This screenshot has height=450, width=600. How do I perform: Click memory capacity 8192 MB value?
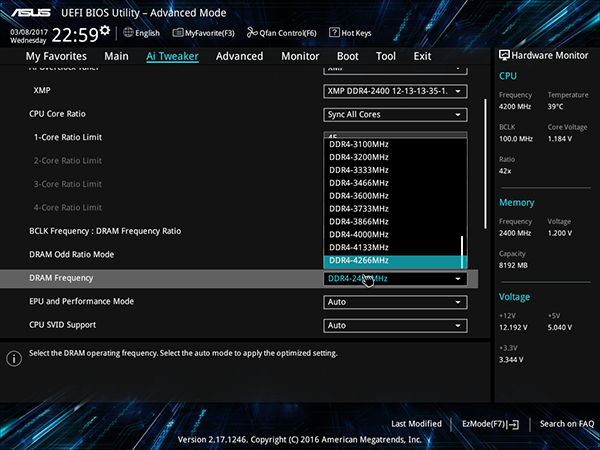coord(513,266)
